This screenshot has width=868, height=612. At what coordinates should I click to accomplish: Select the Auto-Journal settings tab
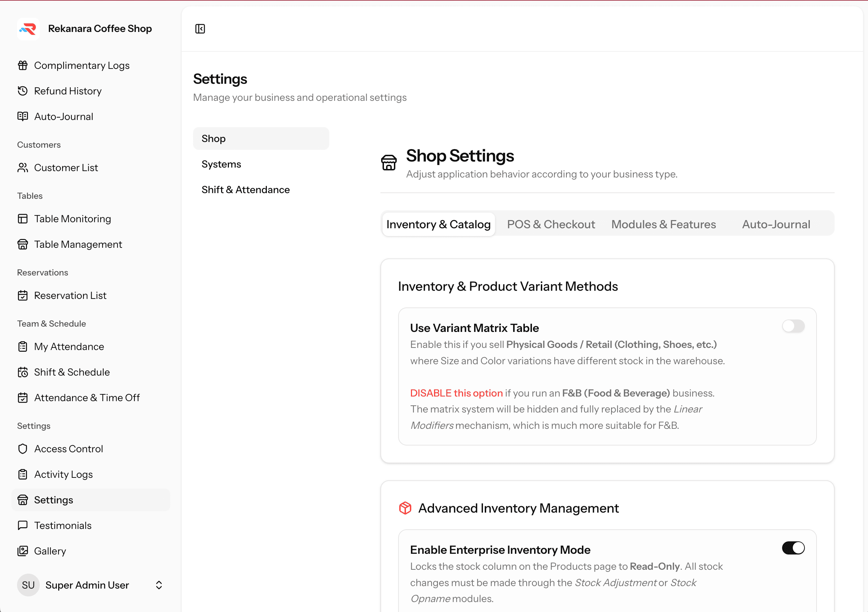pyautogui.click(x=776, y=224)
